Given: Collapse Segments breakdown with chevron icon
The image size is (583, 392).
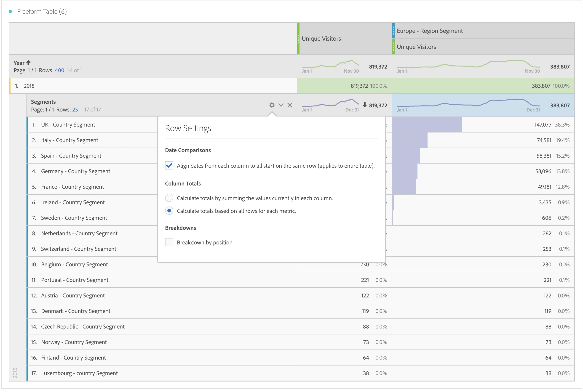Looking at the screenshot, I should coord(281,105).
